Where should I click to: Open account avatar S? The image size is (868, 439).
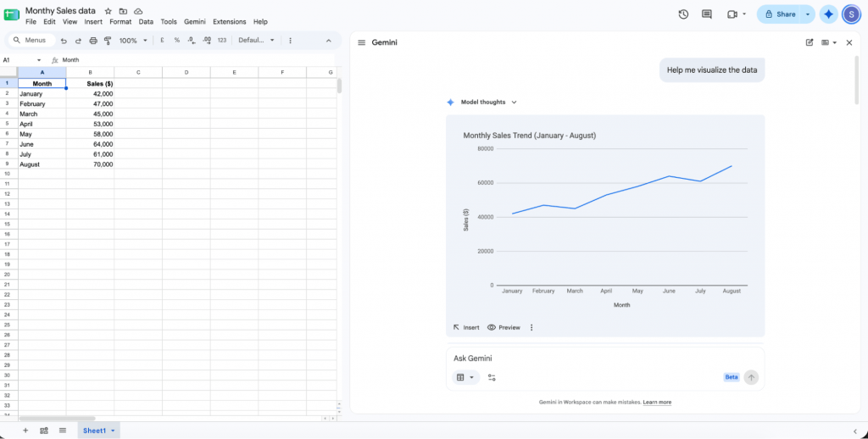pos(851,14)
